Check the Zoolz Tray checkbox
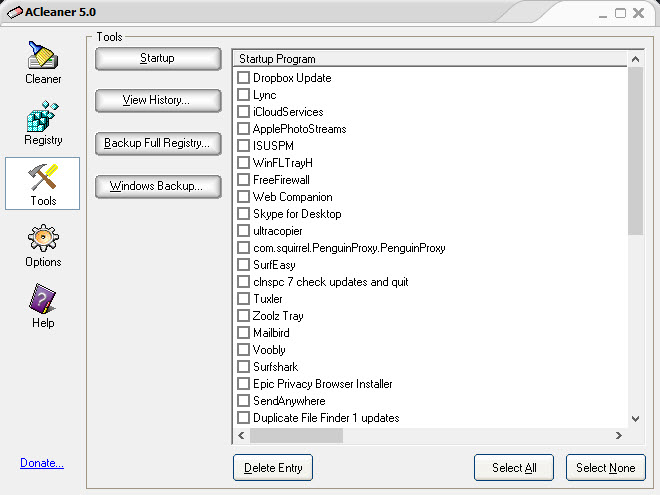The width and height of the screenshot is (660, 495). [243, 315]
